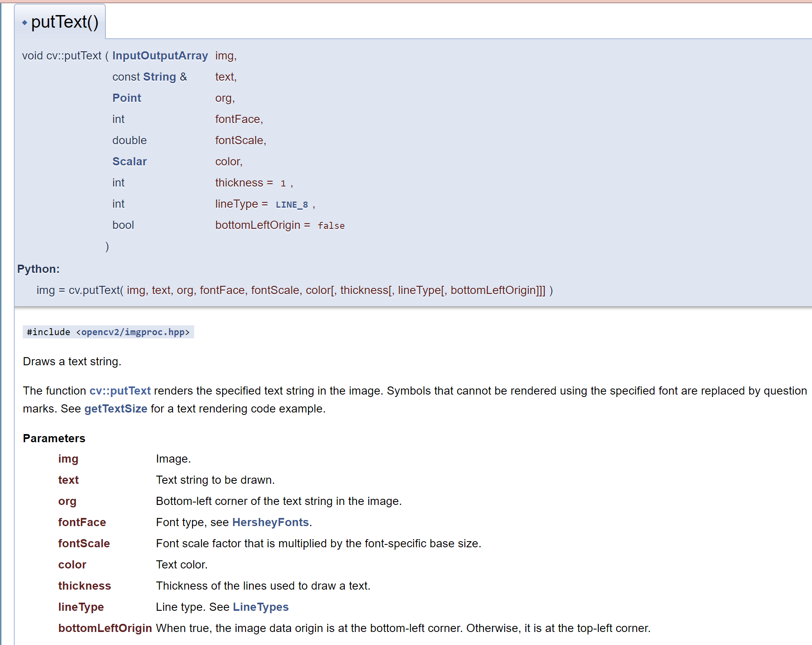Screen dimensions: 812x645
Task: Click 'Thickness of the lines used' description
Action: [x=263, y=586]
